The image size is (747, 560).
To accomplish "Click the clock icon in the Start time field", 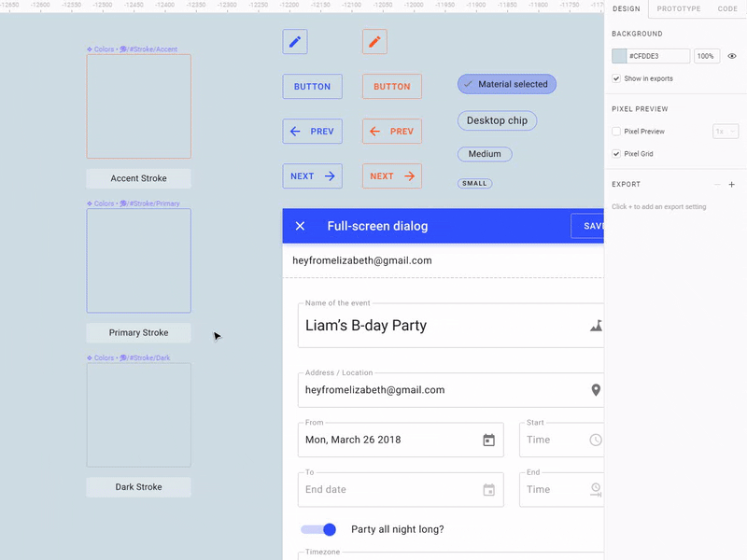I will point(596,440).
